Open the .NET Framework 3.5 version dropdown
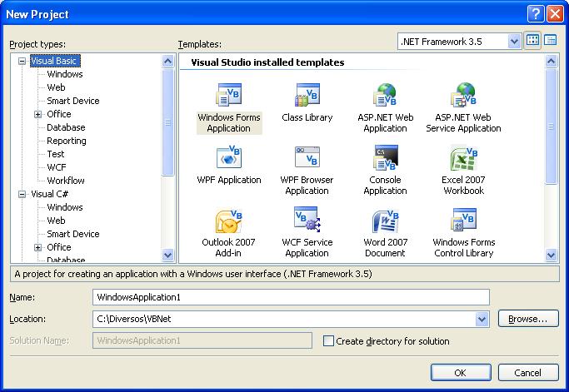 point(514,41)
